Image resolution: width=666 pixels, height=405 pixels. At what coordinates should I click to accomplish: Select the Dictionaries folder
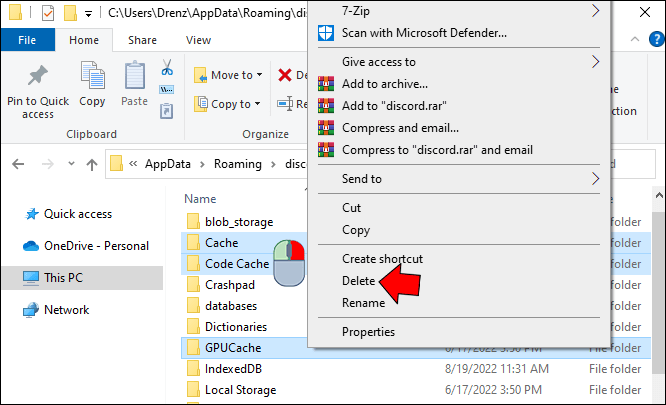tap(236, 326)
